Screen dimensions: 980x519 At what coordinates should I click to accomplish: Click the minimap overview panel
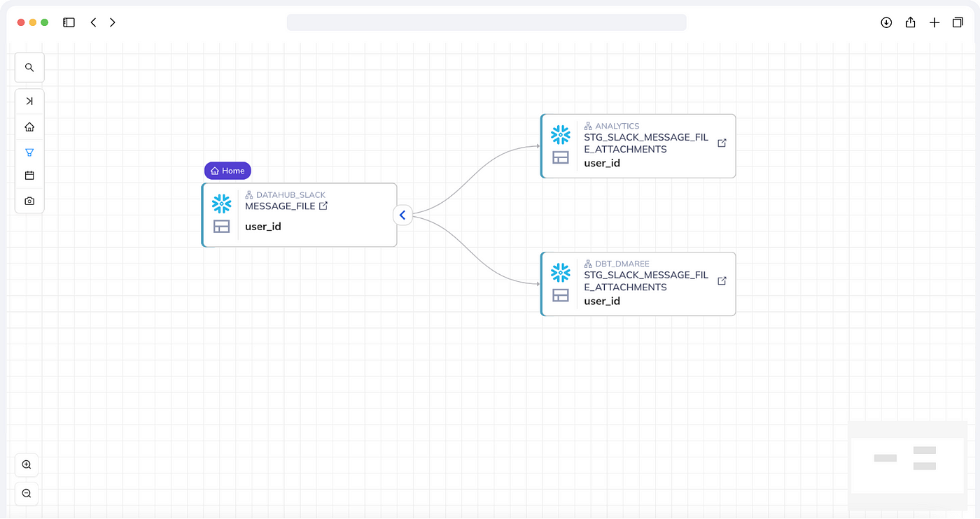(x=907, y=465)
